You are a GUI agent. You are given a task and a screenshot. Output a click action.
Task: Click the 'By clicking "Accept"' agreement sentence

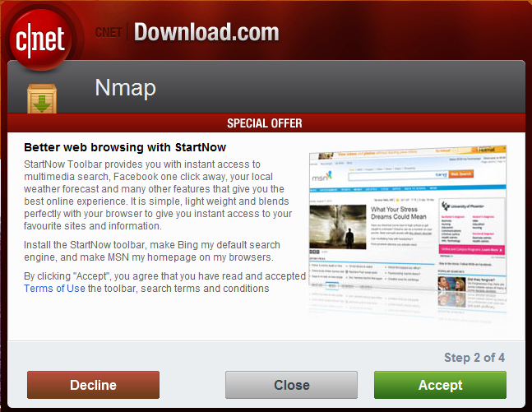point(165,282)
